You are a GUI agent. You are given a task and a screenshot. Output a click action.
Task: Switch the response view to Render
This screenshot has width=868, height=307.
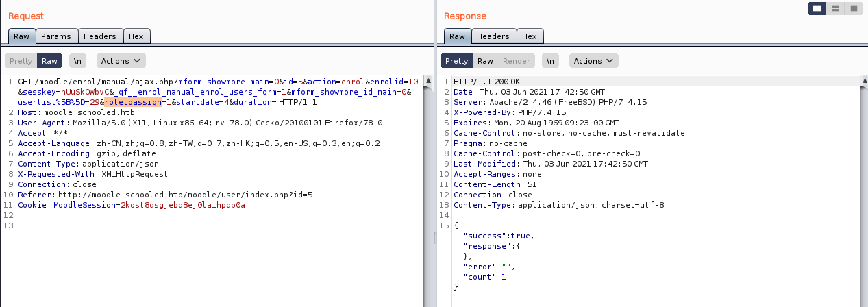click(x=517, y=61)
